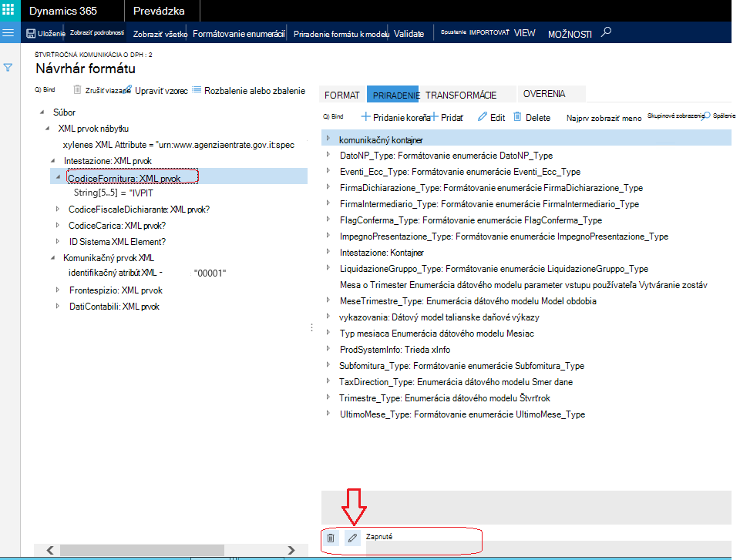Switch to the FORMAT tab

point(341,95)
